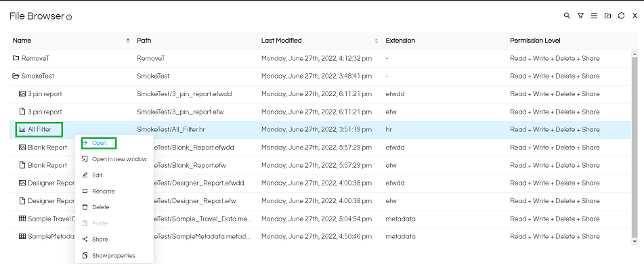Image resolution: width=644 pixels, height=264 pixels.
Task: Choose Open from the context menu
Action: 99,144
